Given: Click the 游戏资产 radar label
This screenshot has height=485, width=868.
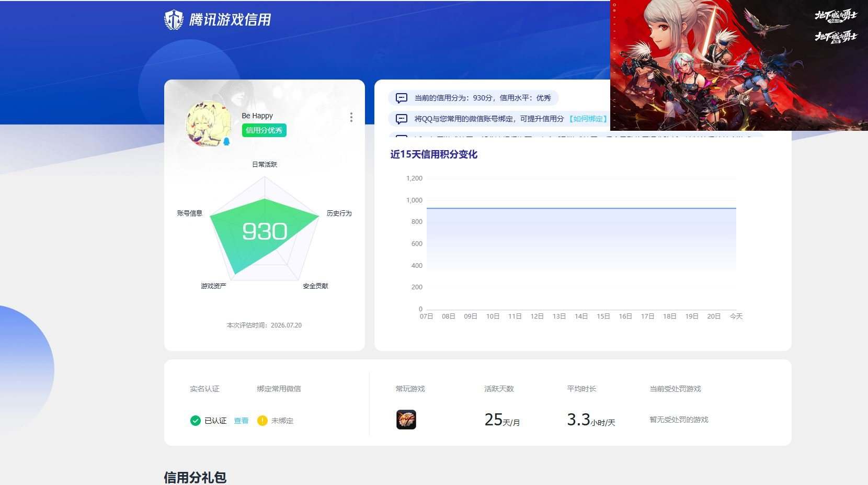Looking at the screenshot, I should click(213, 286).
